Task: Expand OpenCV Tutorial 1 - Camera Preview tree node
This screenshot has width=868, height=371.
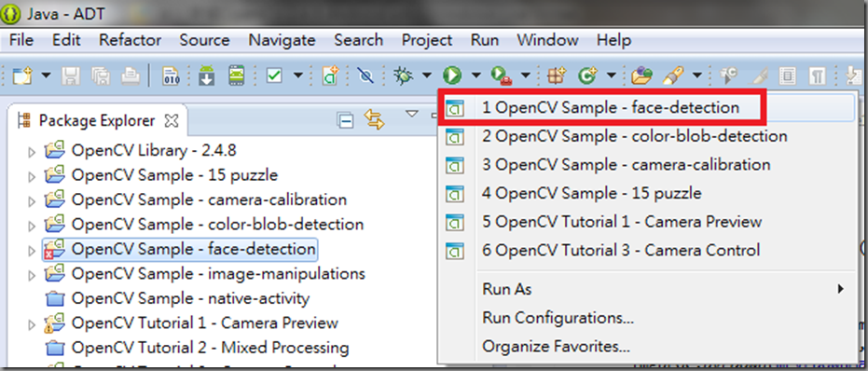Action: 32,325
